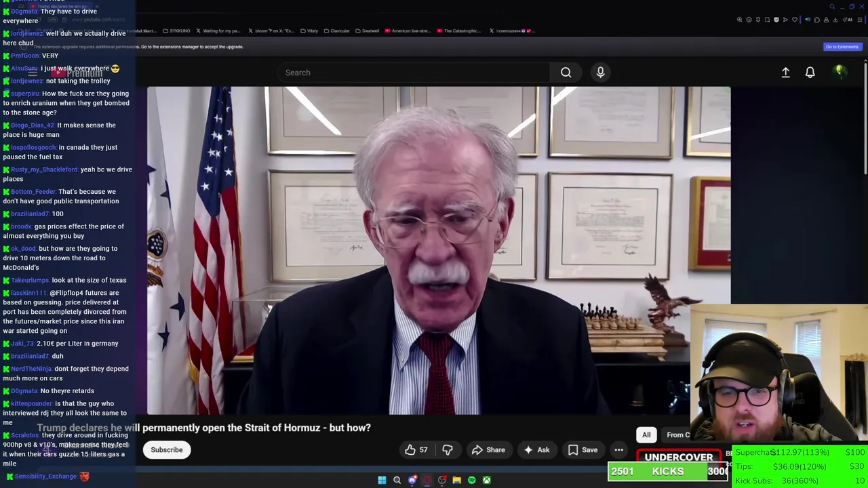Open 'The Catastrophic...' bookmark

click(x=459, y=30)
